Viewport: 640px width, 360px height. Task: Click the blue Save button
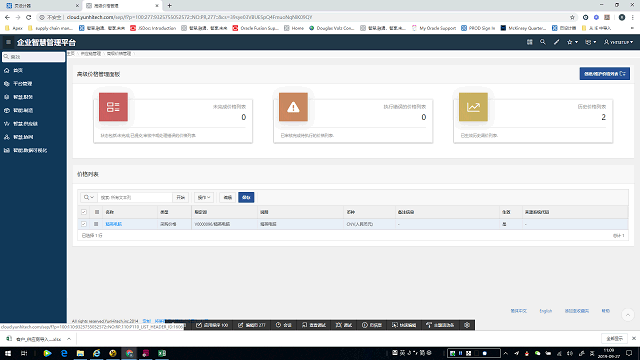pos(246,198)
